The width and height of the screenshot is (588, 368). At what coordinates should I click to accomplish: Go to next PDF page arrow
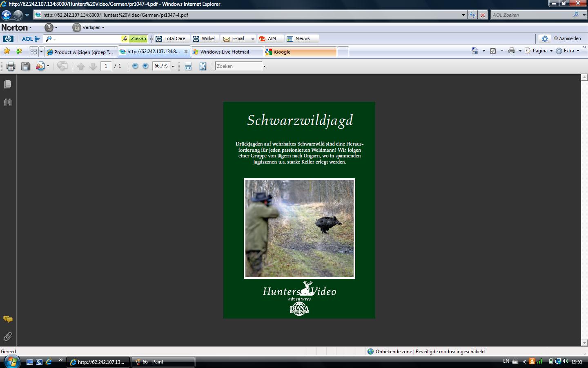pyautogui.click(x=93, y=66)
